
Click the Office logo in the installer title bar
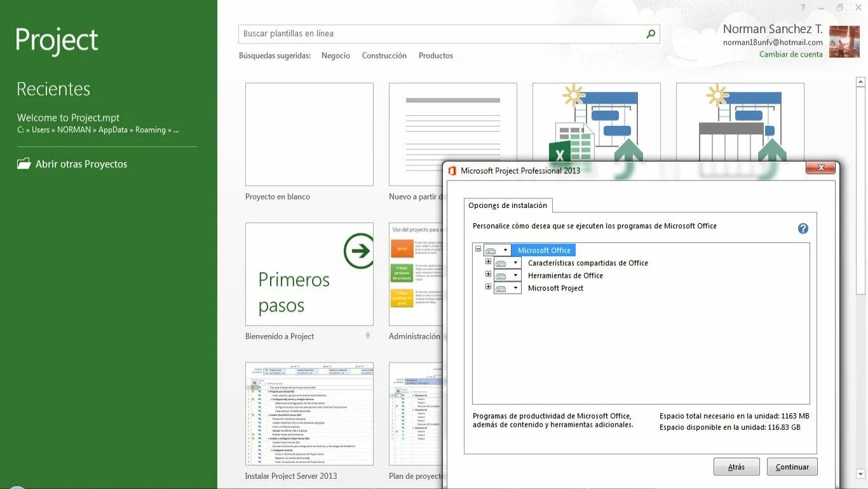coord(452,170)
